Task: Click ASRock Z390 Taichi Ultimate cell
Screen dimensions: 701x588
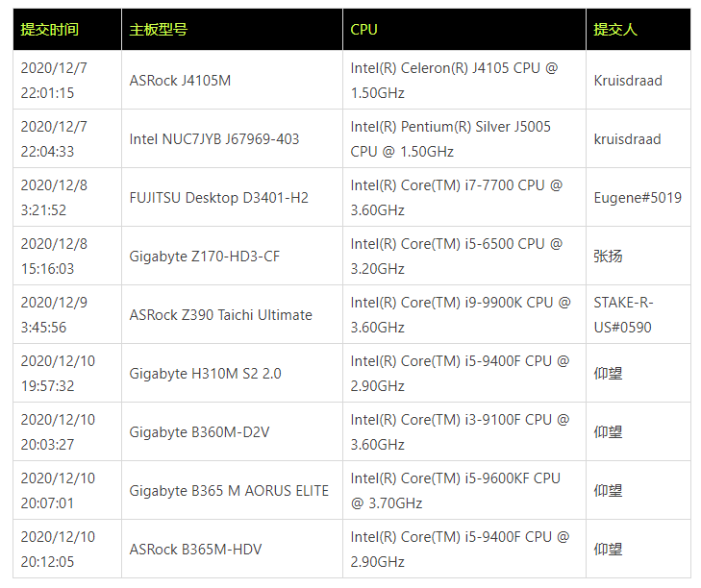Action: click(232, 314)
